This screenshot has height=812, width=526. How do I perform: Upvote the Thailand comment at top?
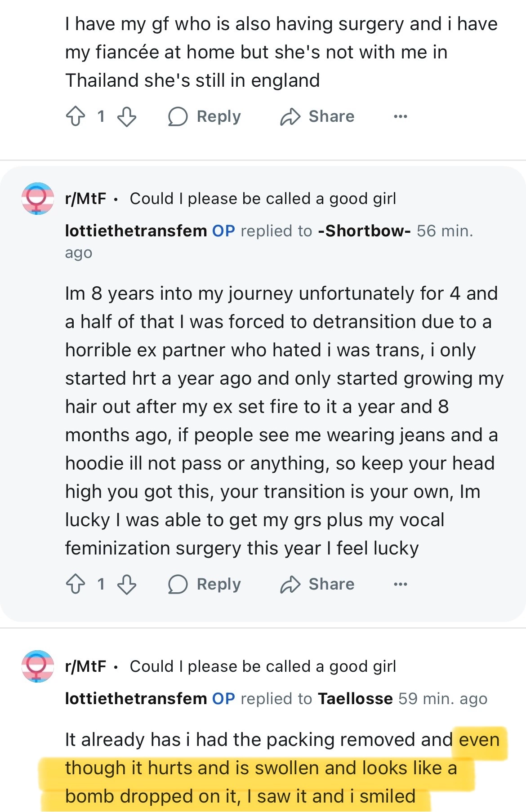coord(75,116)
